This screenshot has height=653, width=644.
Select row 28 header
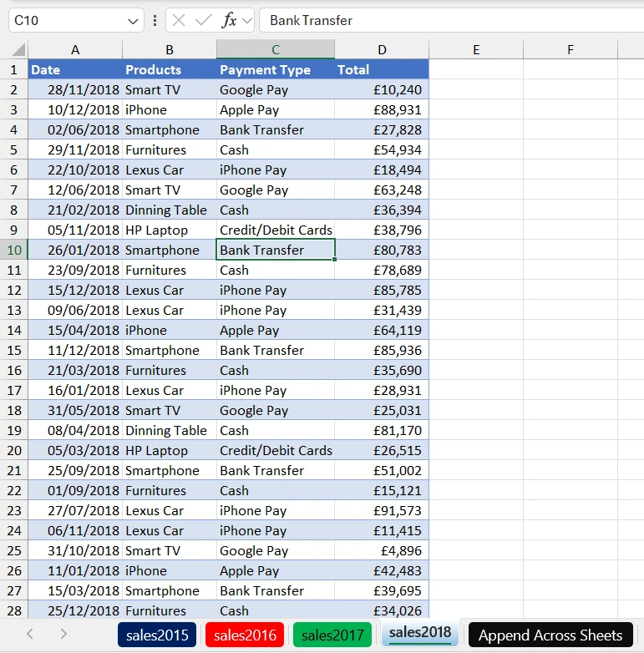click(13, 610)
